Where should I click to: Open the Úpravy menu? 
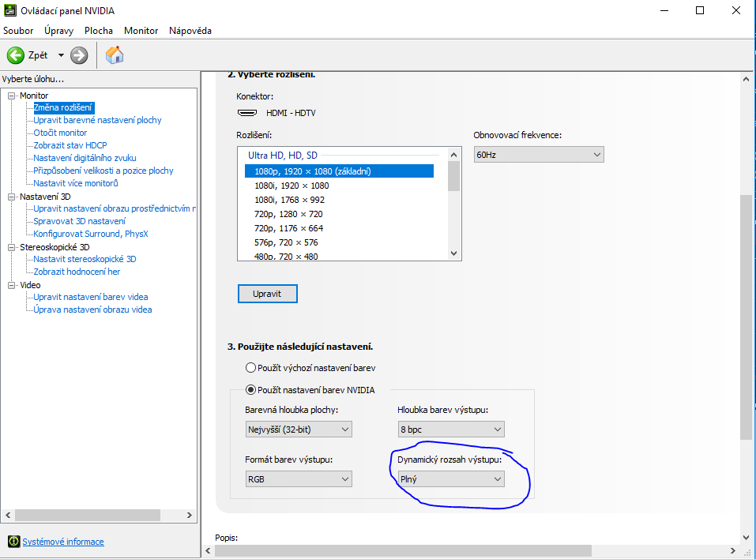point(58,30)
